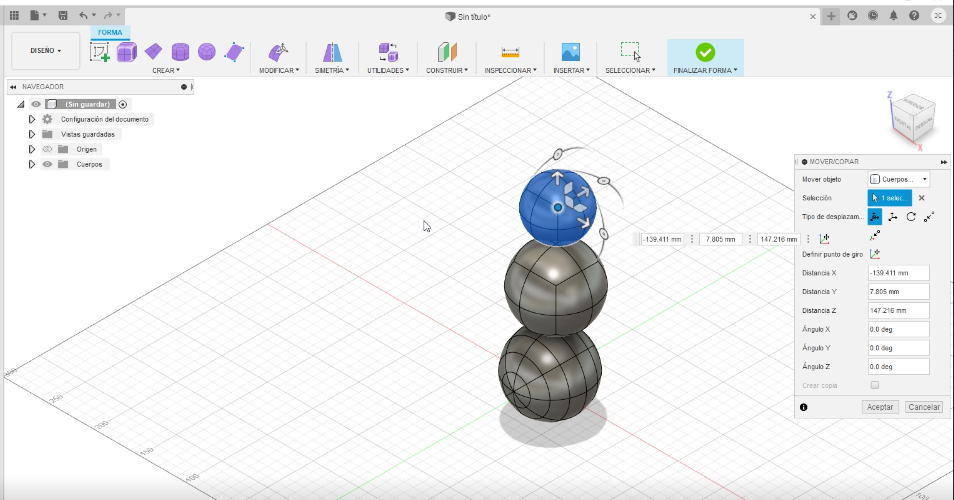Choose the Free Move displacement type
Screen dimensions: 954x500
(875, 217)
